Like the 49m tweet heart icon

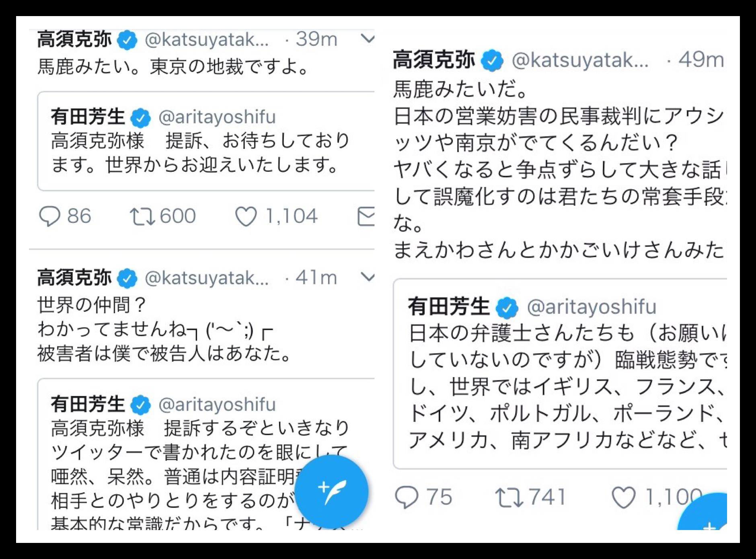click(x=623, y=497)
